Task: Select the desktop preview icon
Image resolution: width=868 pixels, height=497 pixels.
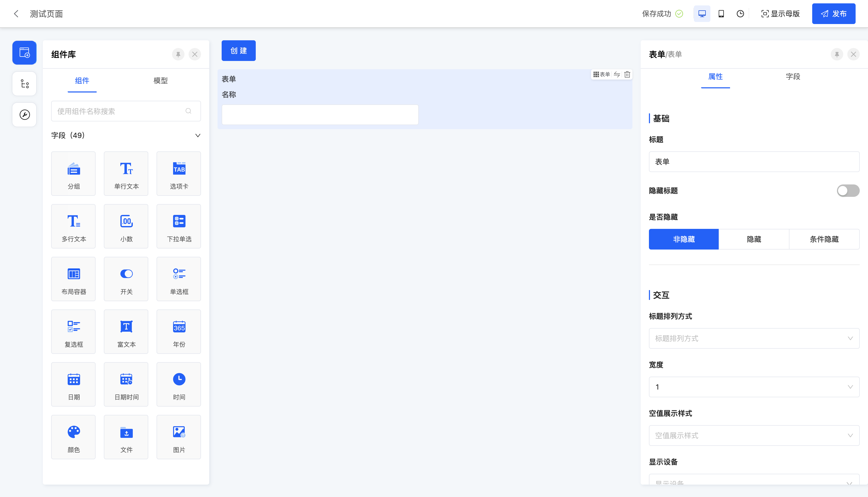Action: 702,14
